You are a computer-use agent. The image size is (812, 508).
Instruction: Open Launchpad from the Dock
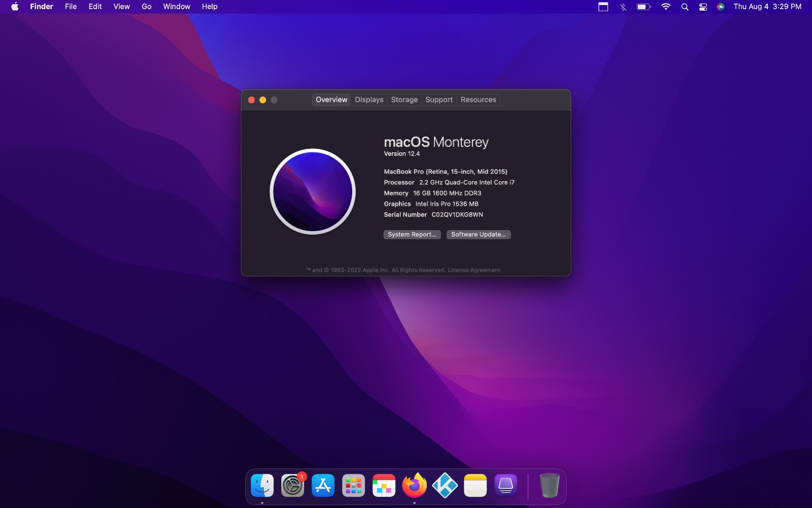354,486
